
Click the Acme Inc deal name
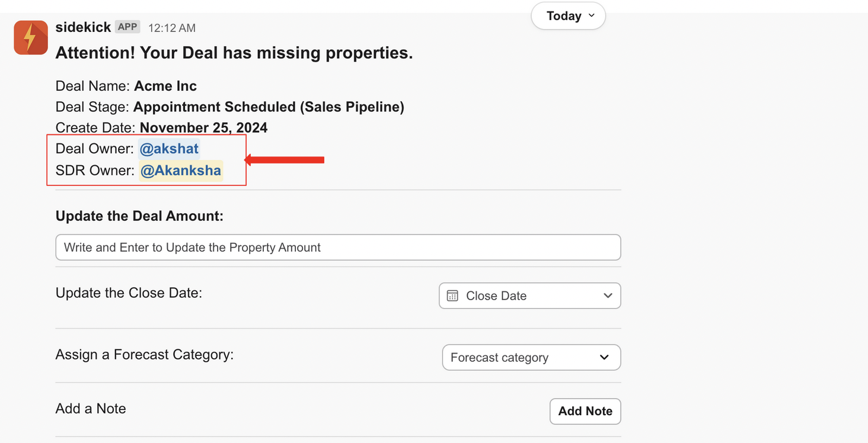coord(165,86)
